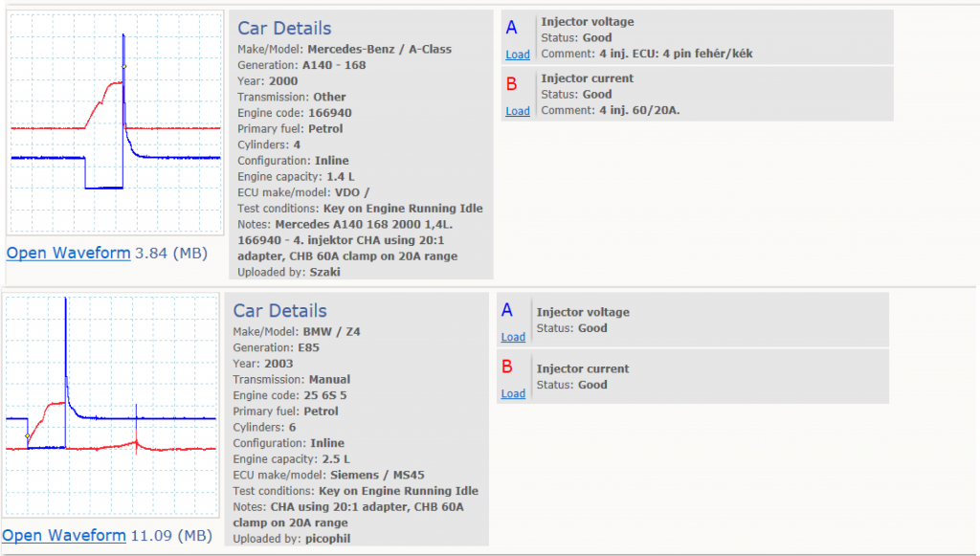Viewport: 980px width, 556px height.
Task: Click Generation E85 text
Action: point(277,347)
